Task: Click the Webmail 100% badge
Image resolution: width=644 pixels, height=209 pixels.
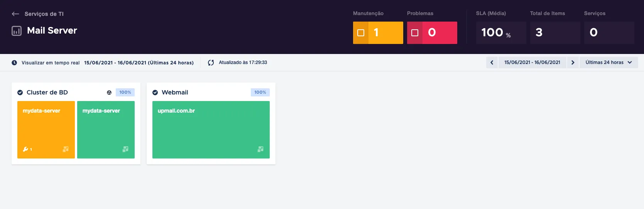Action: [260, 92]
